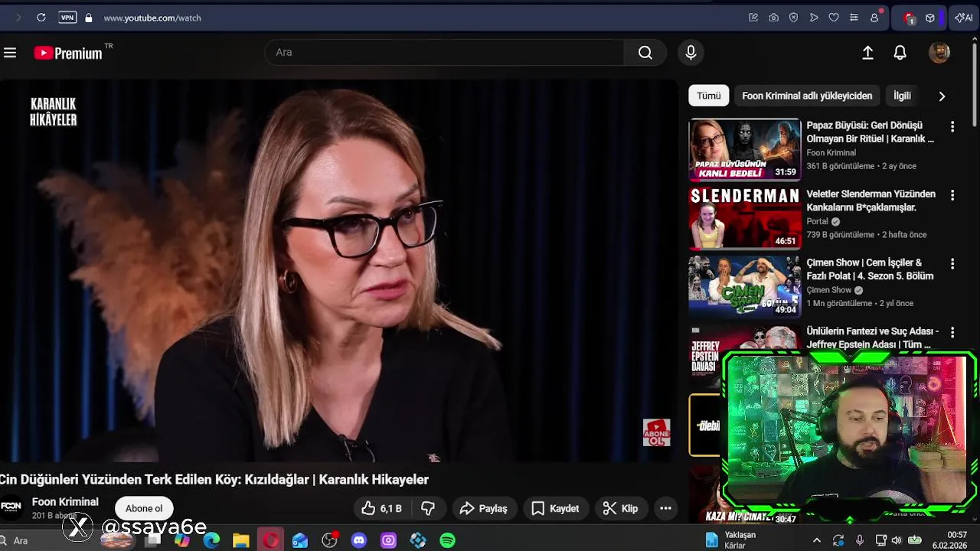Click in the YouTube Ara search field
980x551 pixels.
click(x=445, y=52)
